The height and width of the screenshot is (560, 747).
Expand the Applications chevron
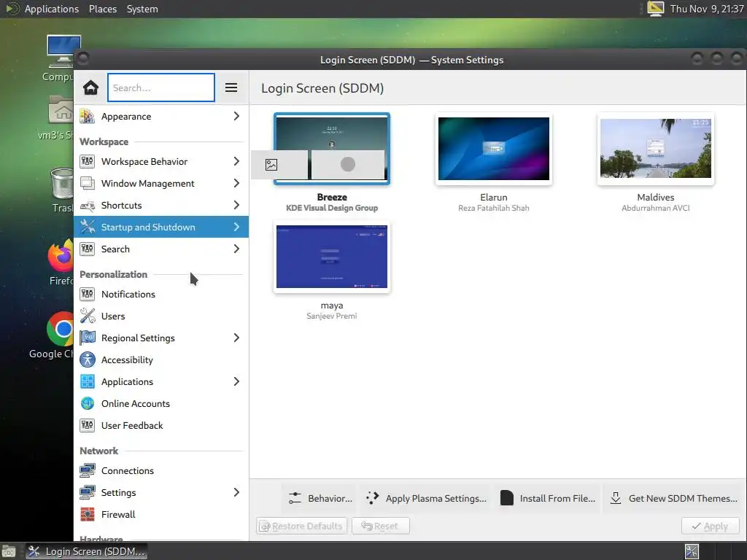point(236,382)
